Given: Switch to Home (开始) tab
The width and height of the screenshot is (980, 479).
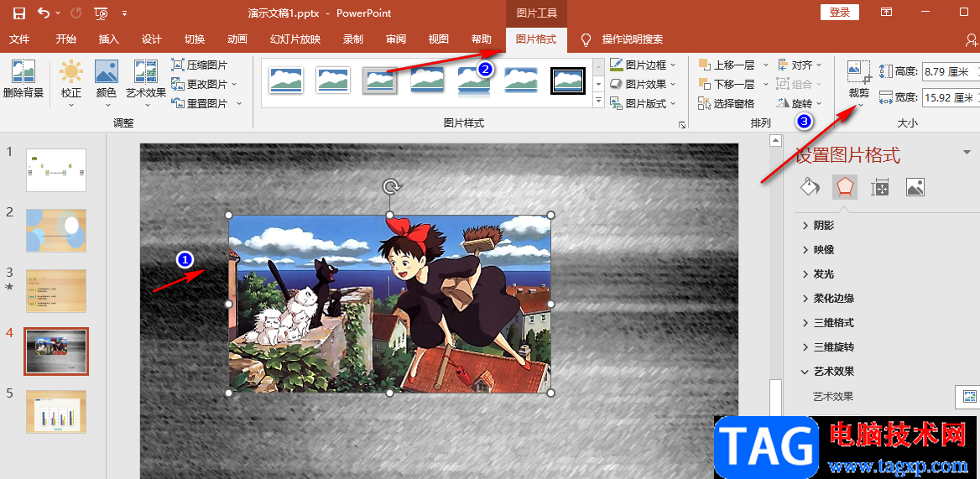Looking at the screenshot, I should point(66,39).
